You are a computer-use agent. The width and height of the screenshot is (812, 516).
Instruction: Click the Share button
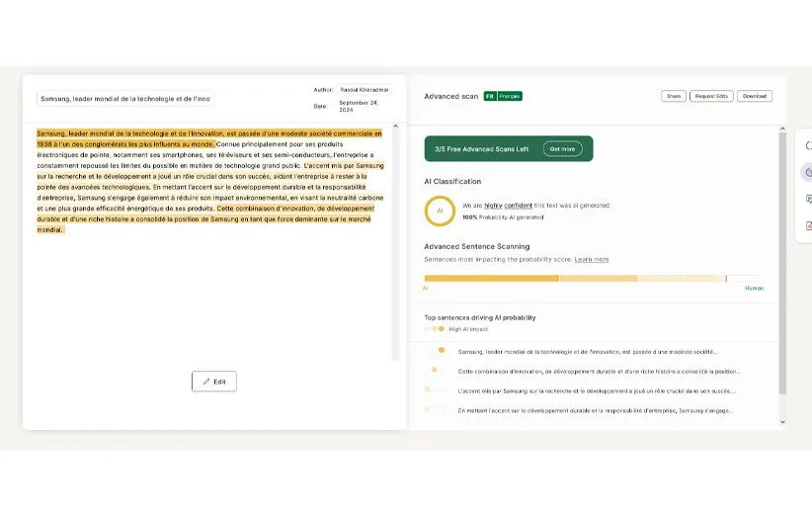click(674, 96)
